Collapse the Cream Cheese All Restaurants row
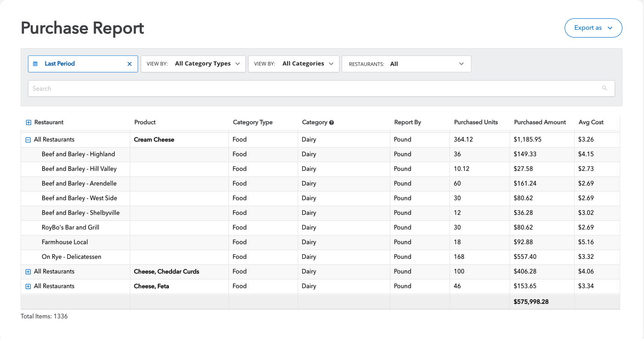The width and height of the screenshot is (644, 339). pyautogui.click(x=28, y=140)
